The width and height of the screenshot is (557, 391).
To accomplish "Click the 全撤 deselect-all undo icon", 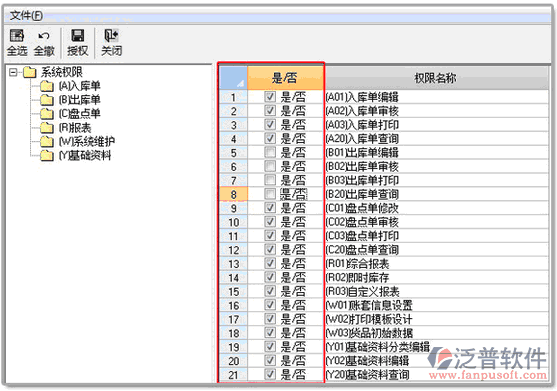I will (44, 36).
